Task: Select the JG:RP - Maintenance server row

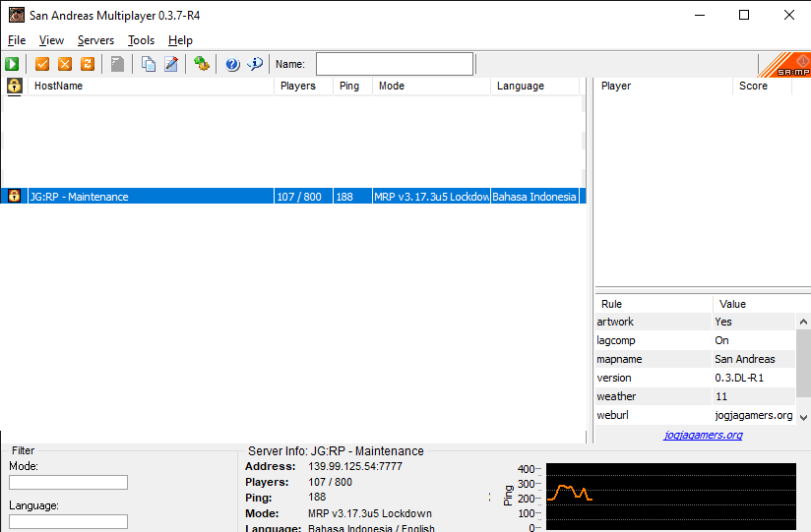Action: [293, 197]
